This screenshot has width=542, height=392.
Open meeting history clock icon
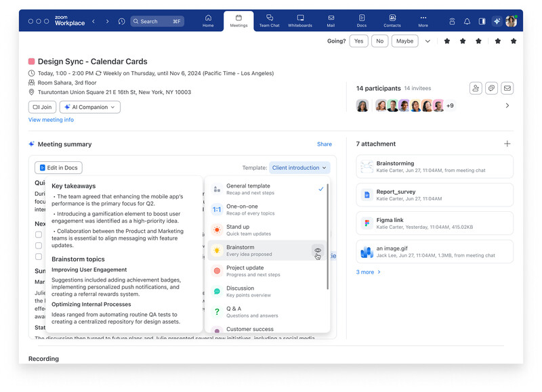tap(122, 22)
